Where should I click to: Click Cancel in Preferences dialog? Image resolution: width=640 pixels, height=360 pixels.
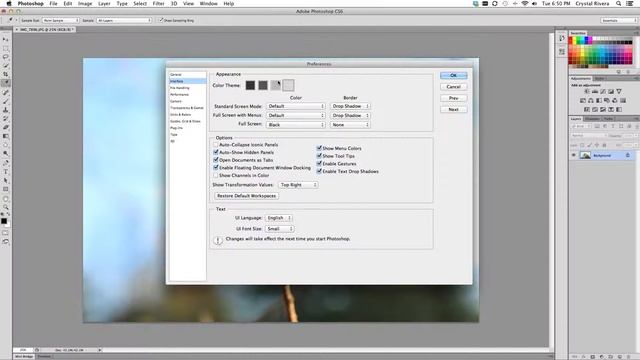(453, 87)
